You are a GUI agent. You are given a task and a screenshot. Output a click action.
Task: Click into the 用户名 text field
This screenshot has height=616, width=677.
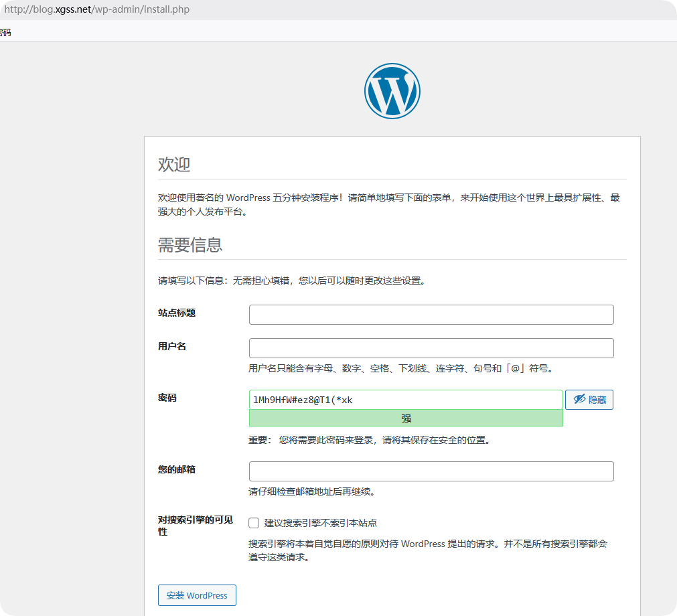click(431, 348)
